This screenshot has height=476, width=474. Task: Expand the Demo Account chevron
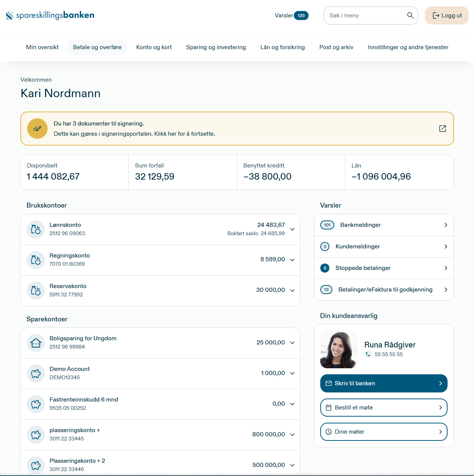[292, 373]
